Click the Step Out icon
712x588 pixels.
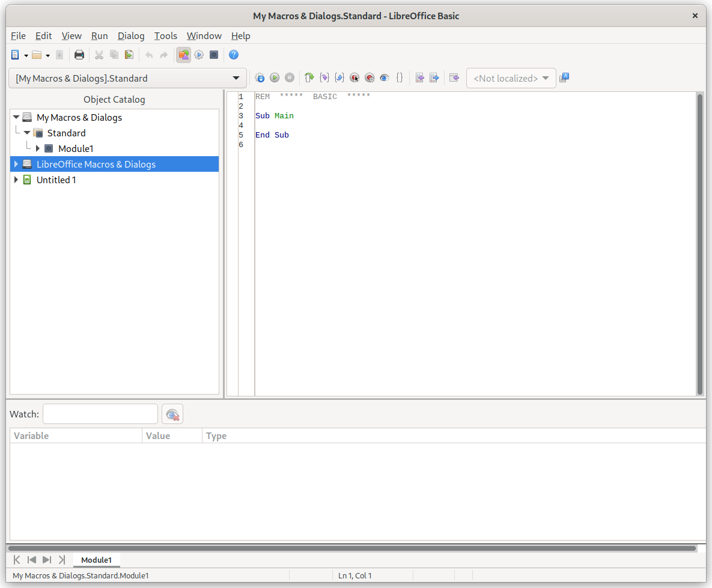(x=339, y=77)
